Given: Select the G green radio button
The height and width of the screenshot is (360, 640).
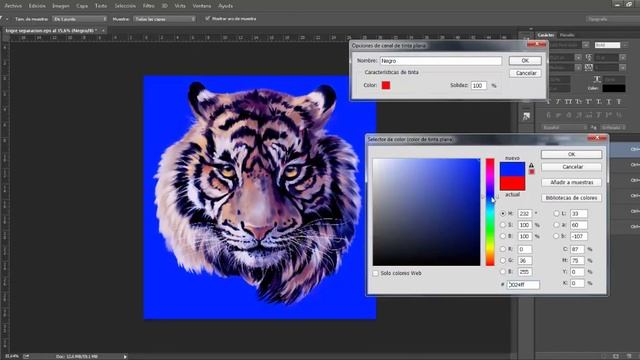Looking at the screenshot, I should tap(503, 260).
